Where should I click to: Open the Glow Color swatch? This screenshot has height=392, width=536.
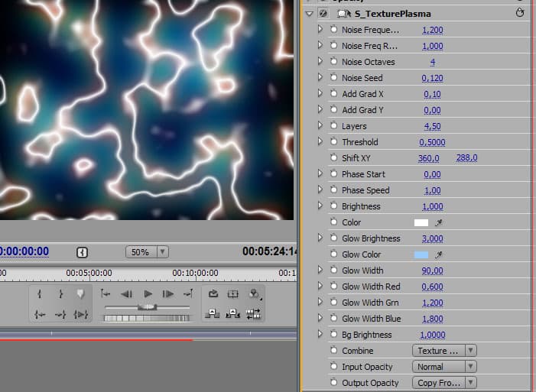pyautogui.click(x=421, y=254)
